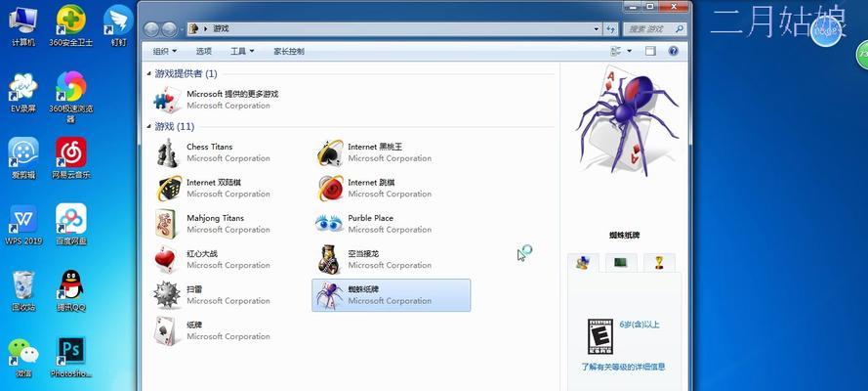
Task: Click 家长控制 in the toolbar
Action: [x=289, y=52]
